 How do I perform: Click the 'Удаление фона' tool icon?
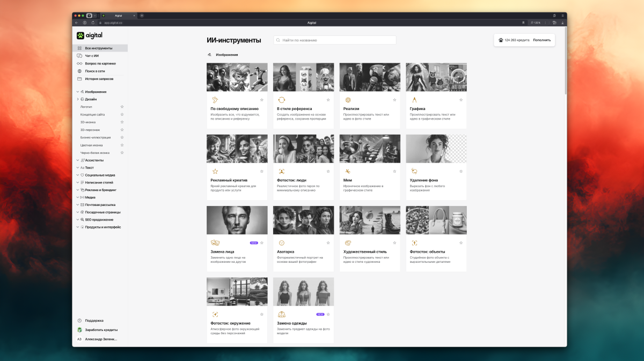414,171
